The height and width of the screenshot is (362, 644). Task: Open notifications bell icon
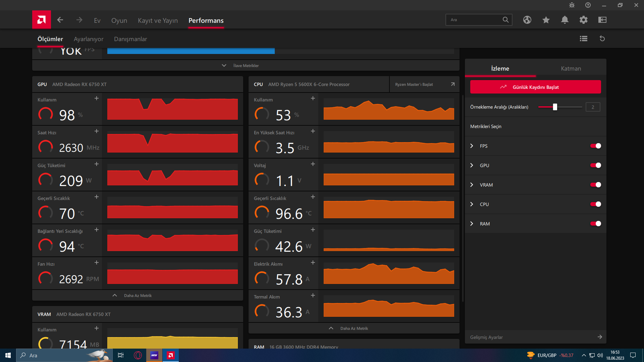[x=565, y=20]
